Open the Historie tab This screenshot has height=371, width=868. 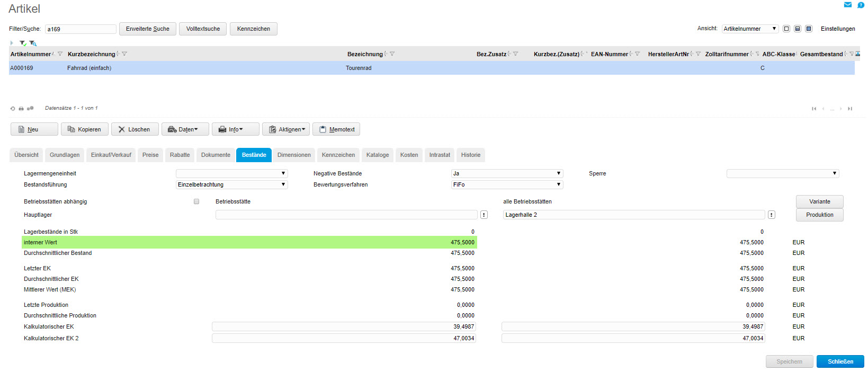(470, 155)
